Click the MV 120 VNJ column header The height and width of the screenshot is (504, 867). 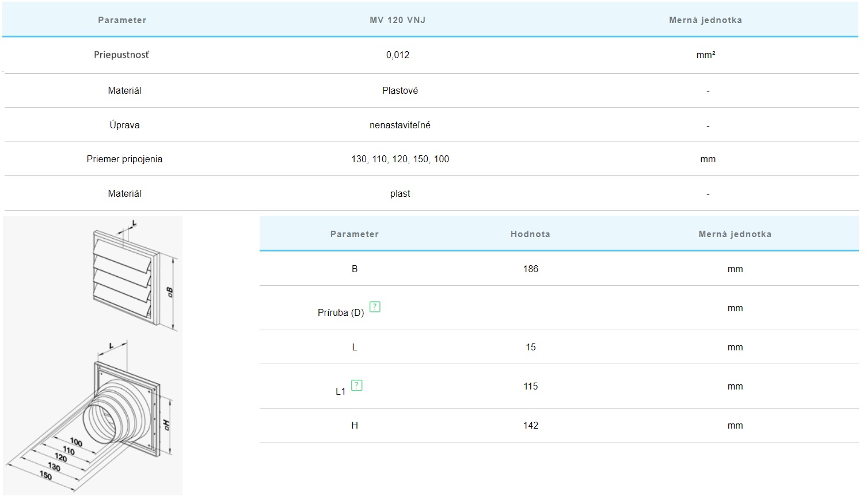click(x=397, y=20)
